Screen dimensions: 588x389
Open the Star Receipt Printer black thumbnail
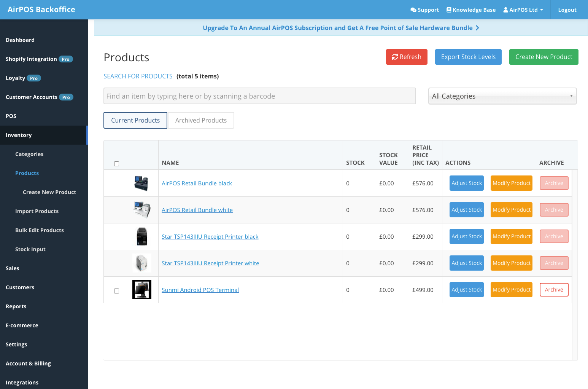[142, 236]
